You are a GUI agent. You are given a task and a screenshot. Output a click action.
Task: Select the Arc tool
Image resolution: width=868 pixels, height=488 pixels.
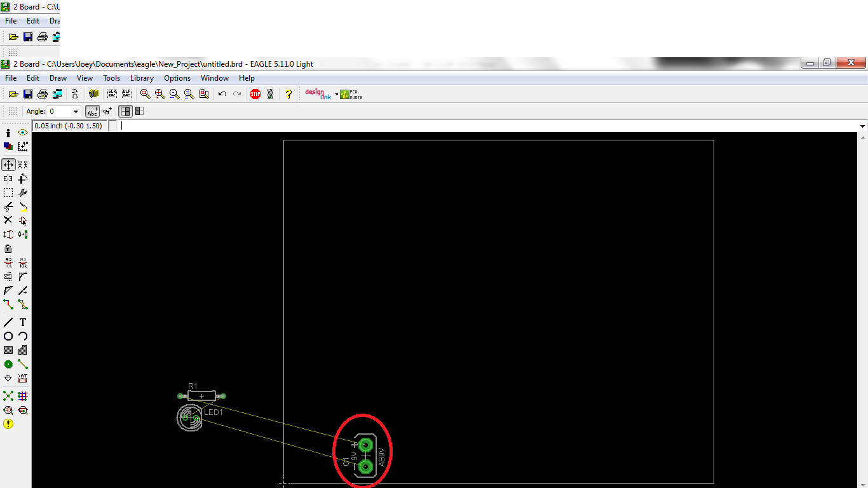[23, 336]
